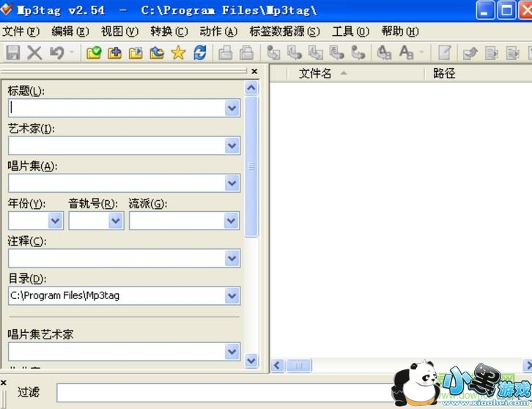Expand the 标题 dropdown arrow
The width and height of the screenshot is (532, 409).
pos(232,108)
